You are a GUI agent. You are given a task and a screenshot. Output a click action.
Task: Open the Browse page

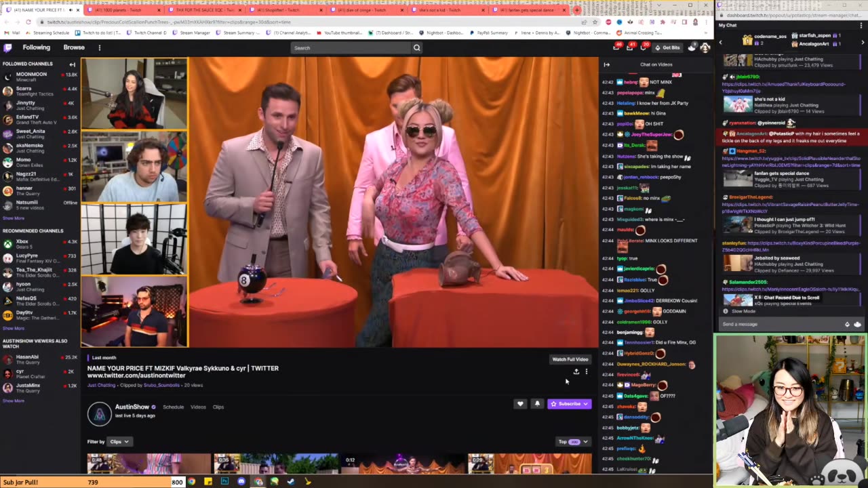pos(74,47)
